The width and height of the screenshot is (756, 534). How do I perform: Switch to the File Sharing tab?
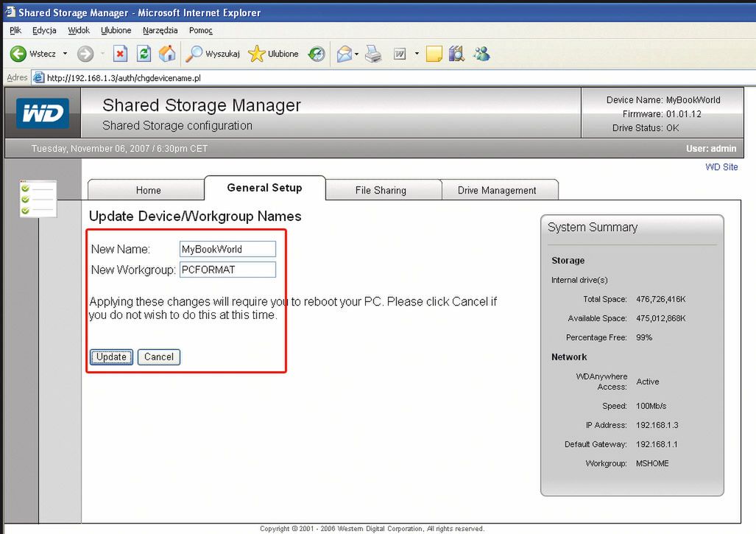click(384, 190)
